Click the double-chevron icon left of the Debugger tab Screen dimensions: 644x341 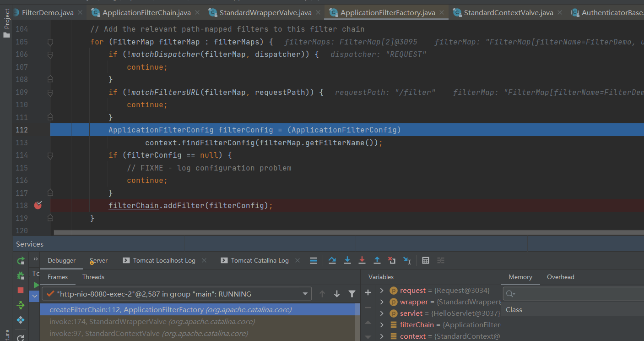pyautogui.click(x=35, y=259)
